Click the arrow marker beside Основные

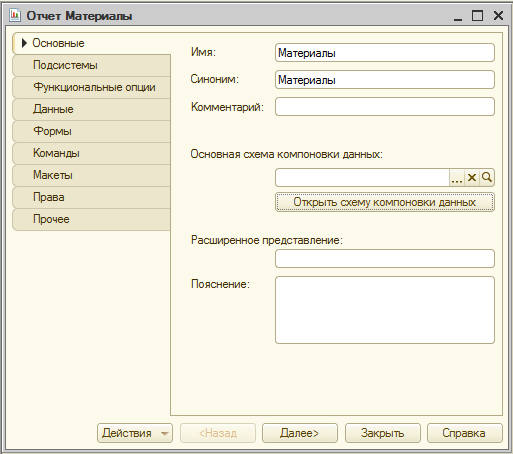coord(24,43)
